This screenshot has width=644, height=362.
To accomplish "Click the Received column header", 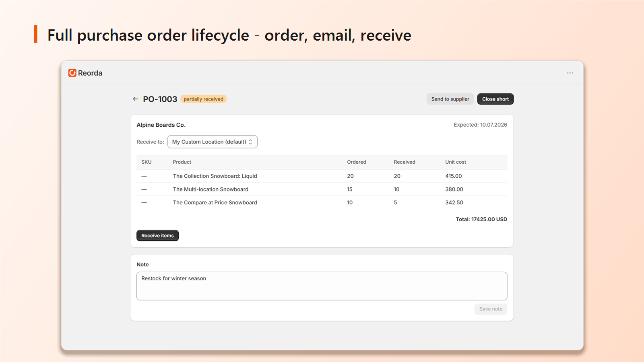I will [405, 162].
